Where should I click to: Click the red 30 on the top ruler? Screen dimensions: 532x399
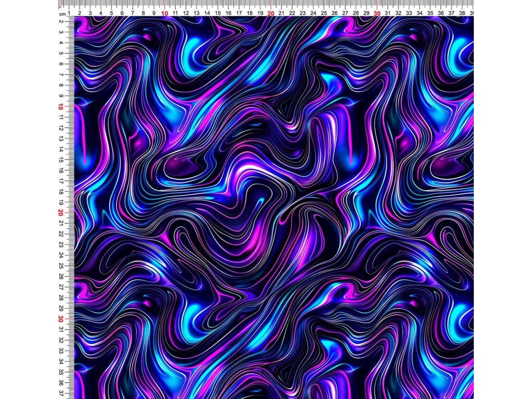(377, 13)
